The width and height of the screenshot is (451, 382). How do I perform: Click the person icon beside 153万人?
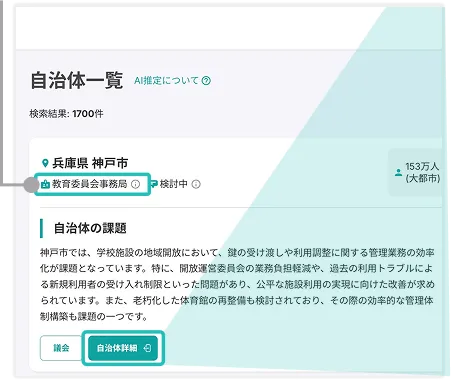[x=398, y=173]
